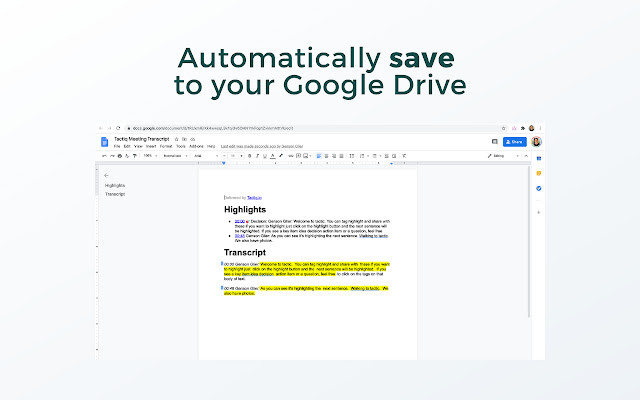Align text left
Viewport: 640px width, 400px height.
tap(319, 156)
